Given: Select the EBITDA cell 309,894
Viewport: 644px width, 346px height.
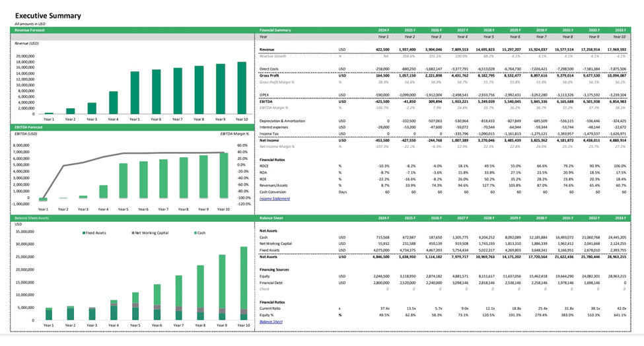Looking at the screenshot, I should (x=435, y=102).
